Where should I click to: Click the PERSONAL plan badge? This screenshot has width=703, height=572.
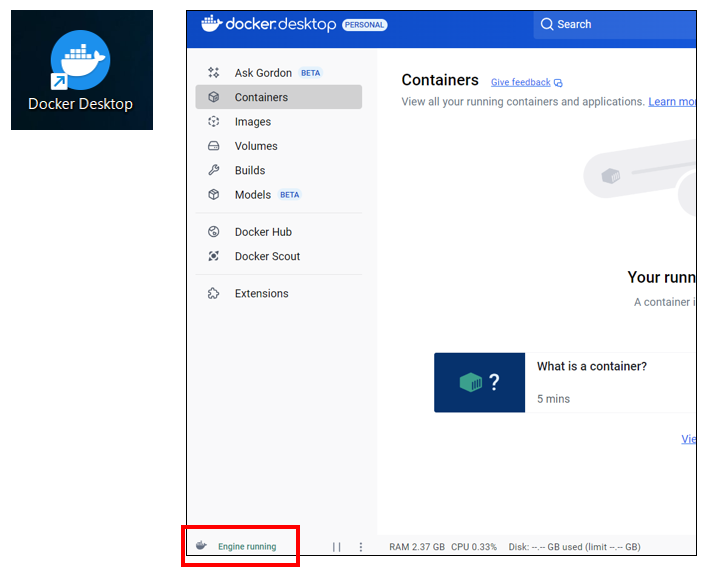click(365, 25)
